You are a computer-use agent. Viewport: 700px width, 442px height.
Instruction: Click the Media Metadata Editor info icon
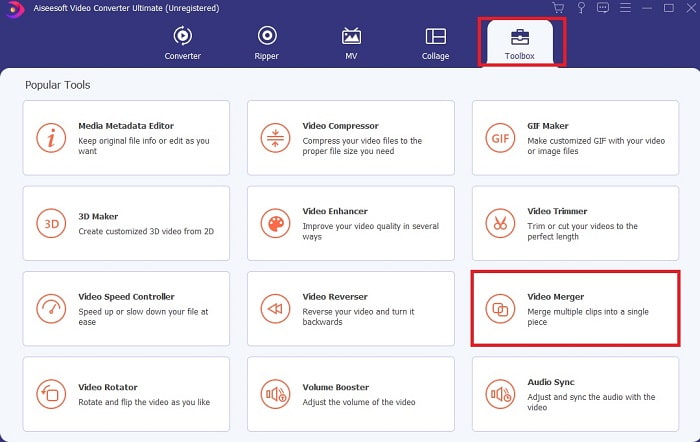tap(51, 138)
